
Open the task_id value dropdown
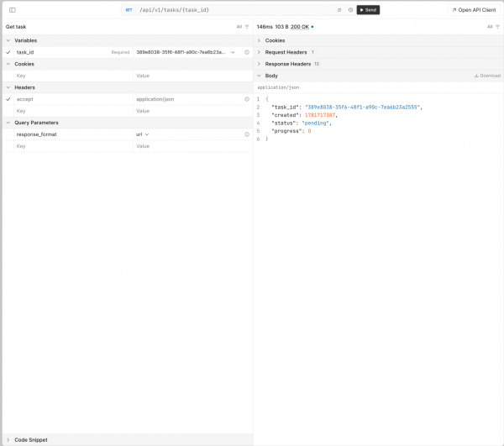click(233, 52)
